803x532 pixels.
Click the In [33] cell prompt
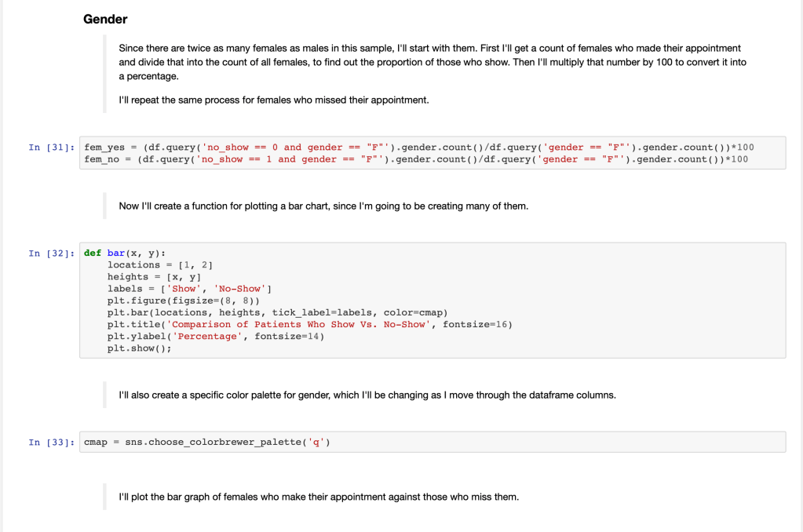pos(52,442)
